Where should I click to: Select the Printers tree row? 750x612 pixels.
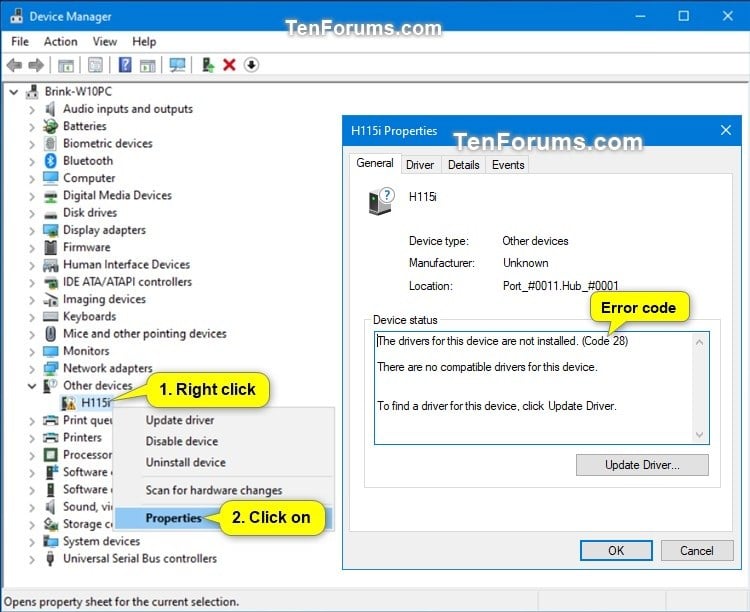point(82,437)
